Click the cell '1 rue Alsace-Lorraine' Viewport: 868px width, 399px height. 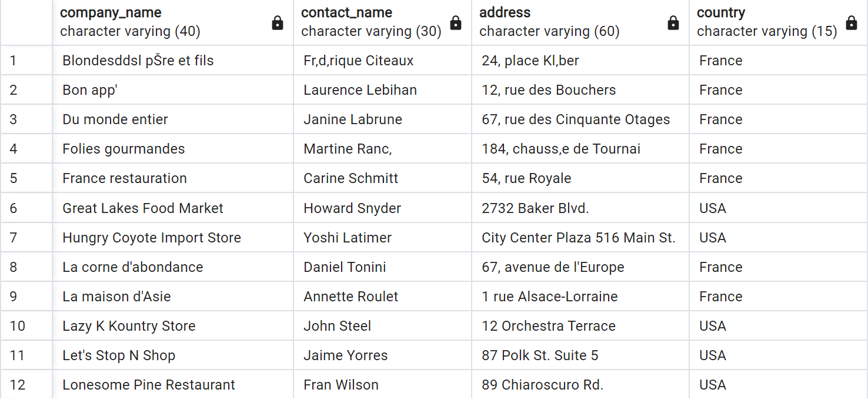coord(580,296)
